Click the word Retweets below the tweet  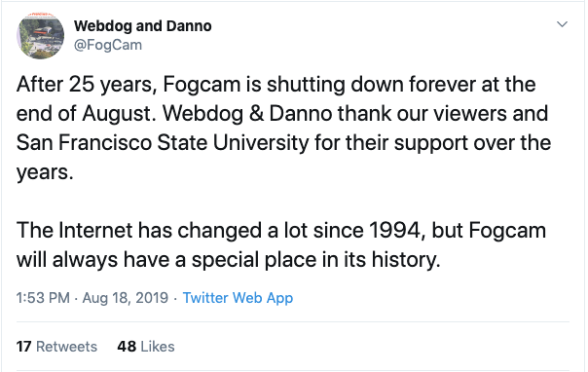pos(66,347)
